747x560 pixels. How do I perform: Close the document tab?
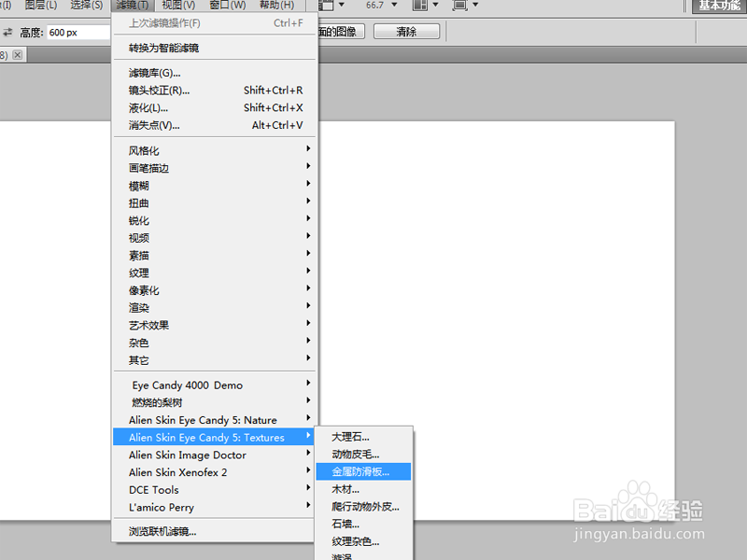17,55
